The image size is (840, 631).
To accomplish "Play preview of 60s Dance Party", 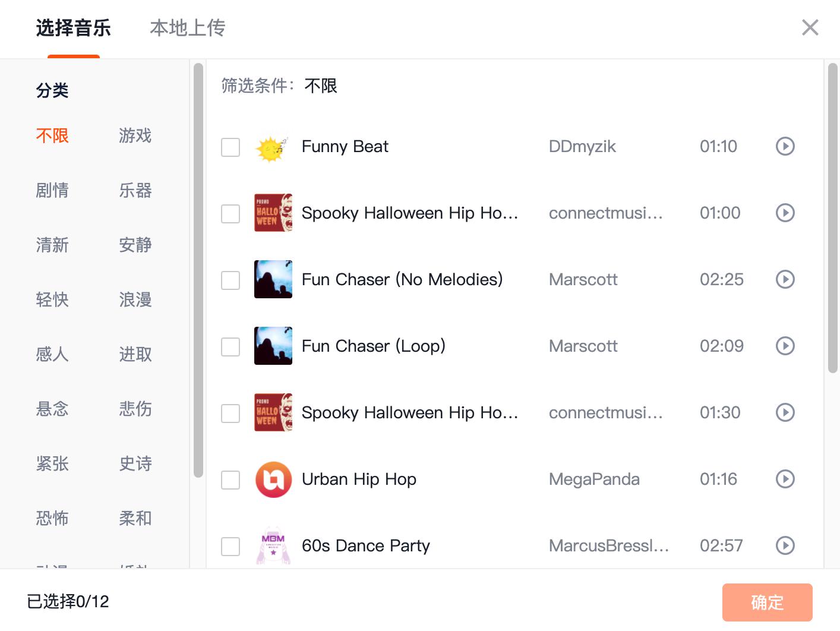I will (785, 545).
